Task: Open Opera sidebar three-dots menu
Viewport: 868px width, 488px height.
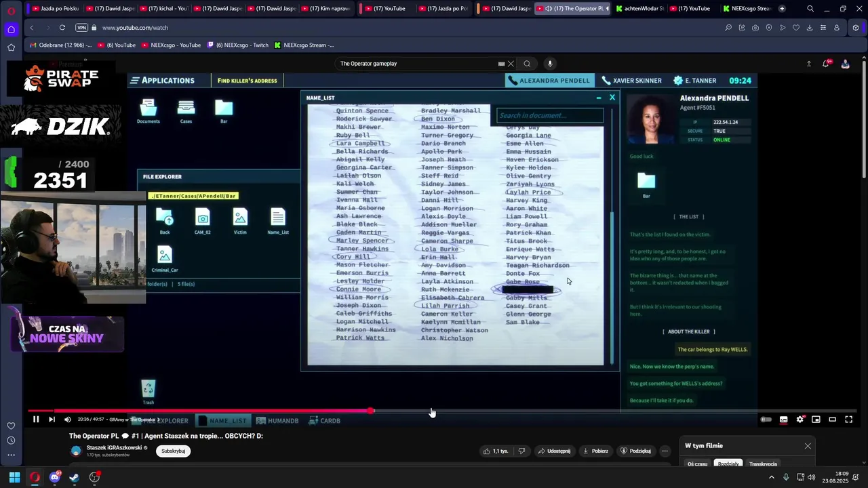Action: [x=11, y=455]
